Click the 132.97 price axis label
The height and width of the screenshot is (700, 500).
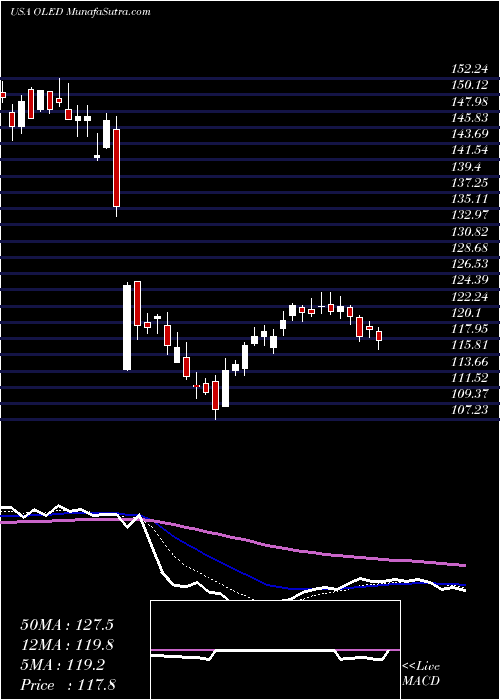[x=470, y=215]
